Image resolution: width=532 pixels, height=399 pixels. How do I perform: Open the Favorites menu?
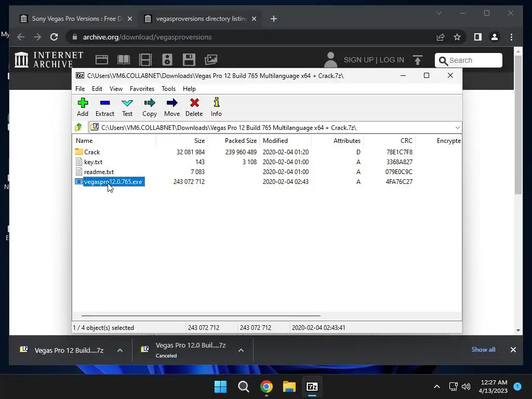click(142, 88)
